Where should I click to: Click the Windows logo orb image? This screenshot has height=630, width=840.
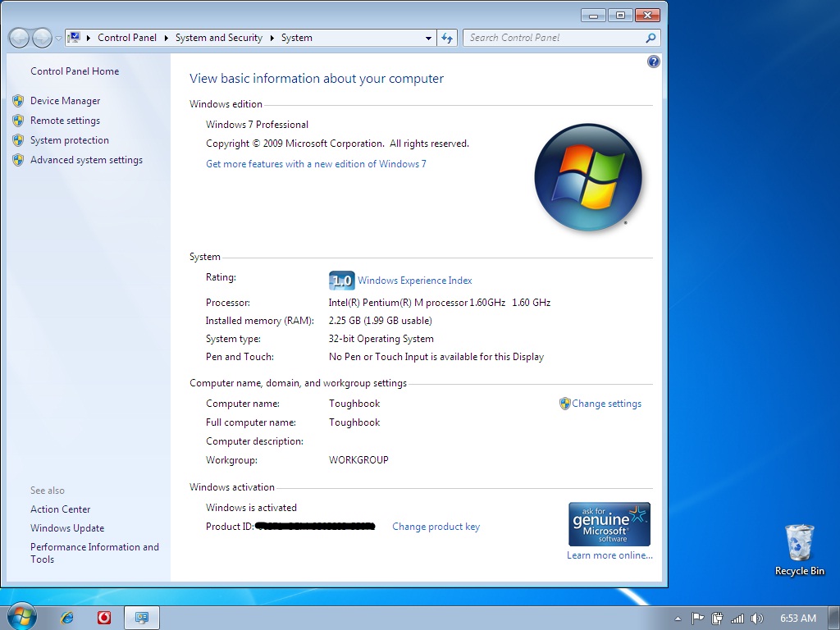pyautogui.click(x=587, y=177)
